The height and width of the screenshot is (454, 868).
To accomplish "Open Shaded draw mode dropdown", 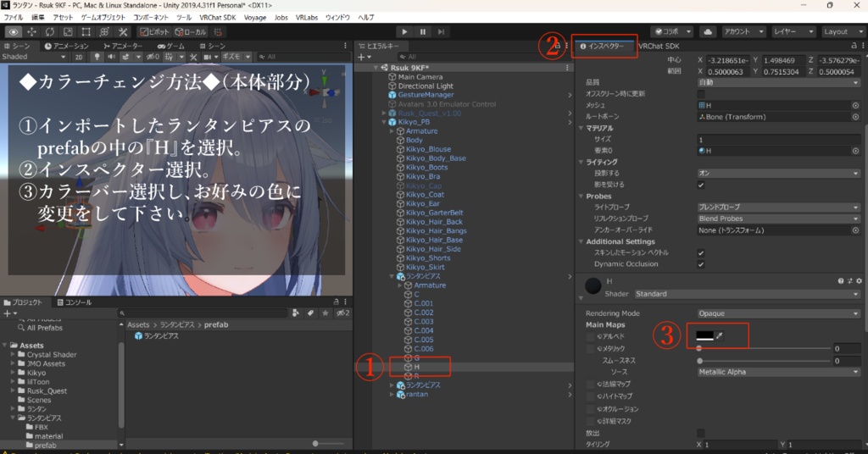I will click(x=34, y=57).
